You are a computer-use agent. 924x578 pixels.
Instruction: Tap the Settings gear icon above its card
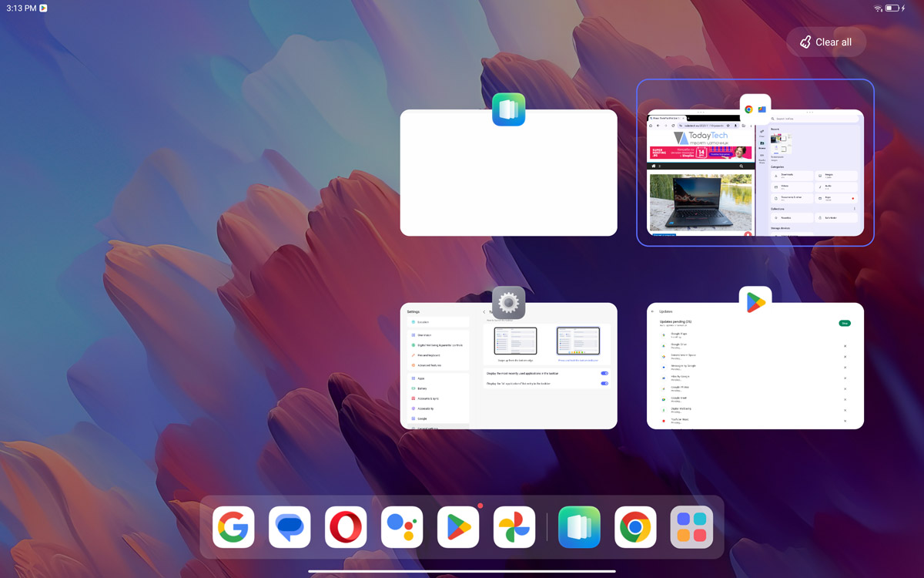[508, 303]
